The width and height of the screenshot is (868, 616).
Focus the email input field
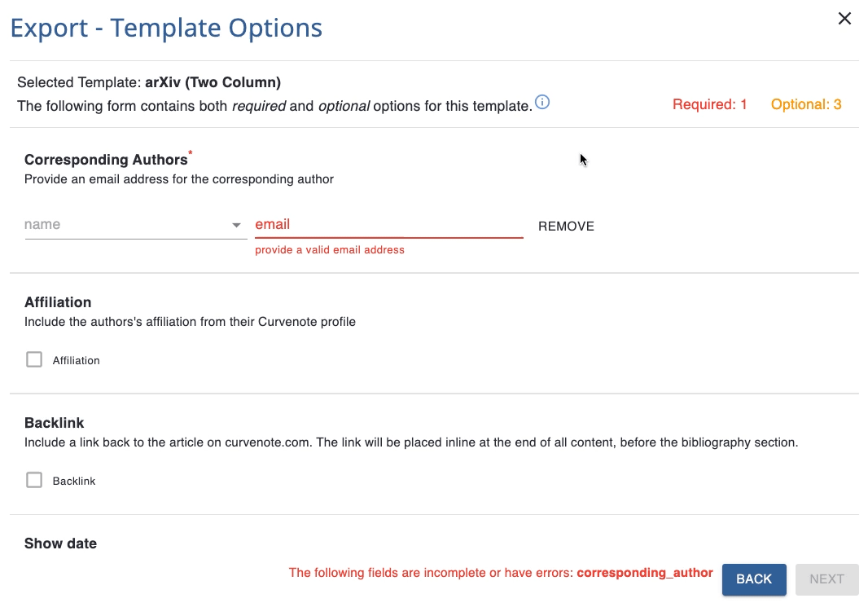click(388, 225)
